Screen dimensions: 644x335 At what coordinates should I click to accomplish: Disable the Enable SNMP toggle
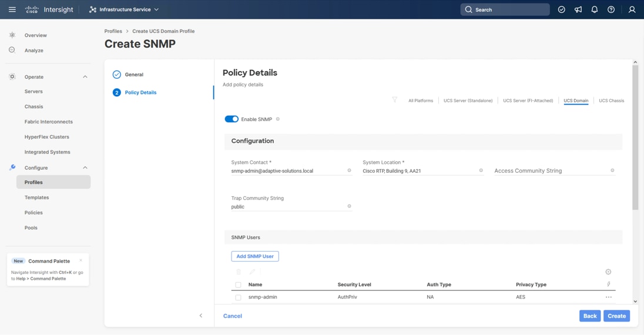point(232,119)
